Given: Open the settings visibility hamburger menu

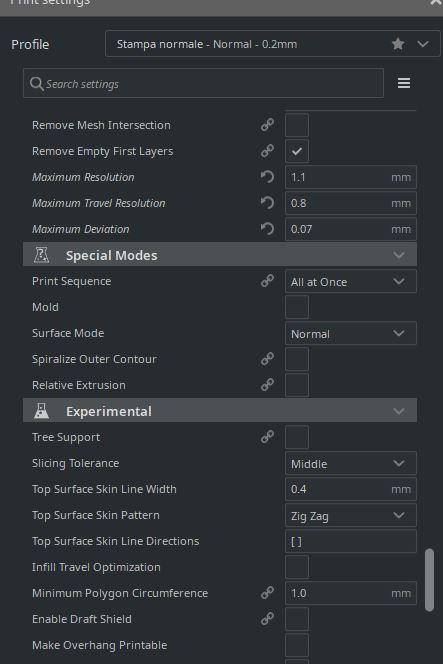Looking at the screenshot, I should click(x=404, y=83).
